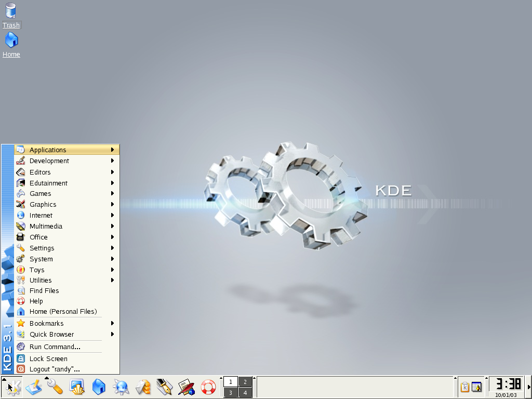Expand the Internet submenu
This screenshot has height=399, width=532.
(x=67, y=215)
